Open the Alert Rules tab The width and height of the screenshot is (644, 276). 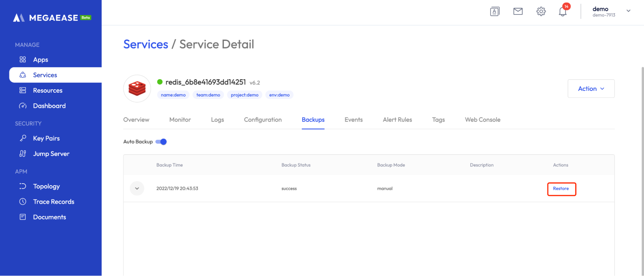tap(398, 120)
